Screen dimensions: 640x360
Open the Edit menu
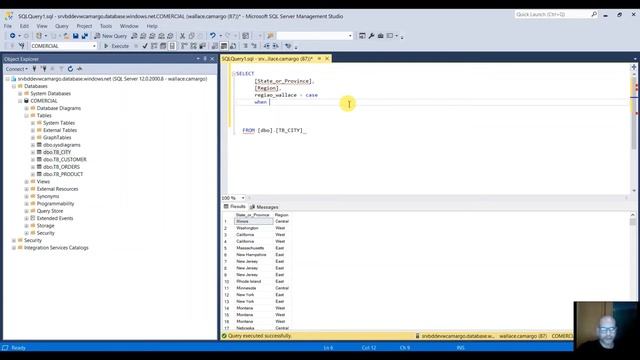(x=24, y=26)
